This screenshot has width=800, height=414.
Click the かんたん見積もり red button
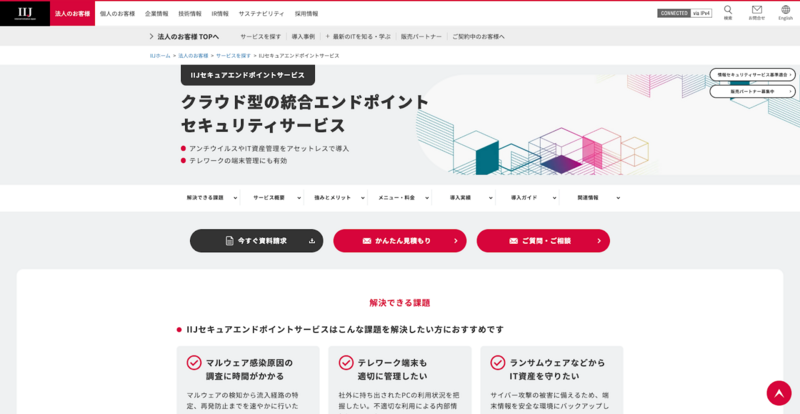click(400, 240)
